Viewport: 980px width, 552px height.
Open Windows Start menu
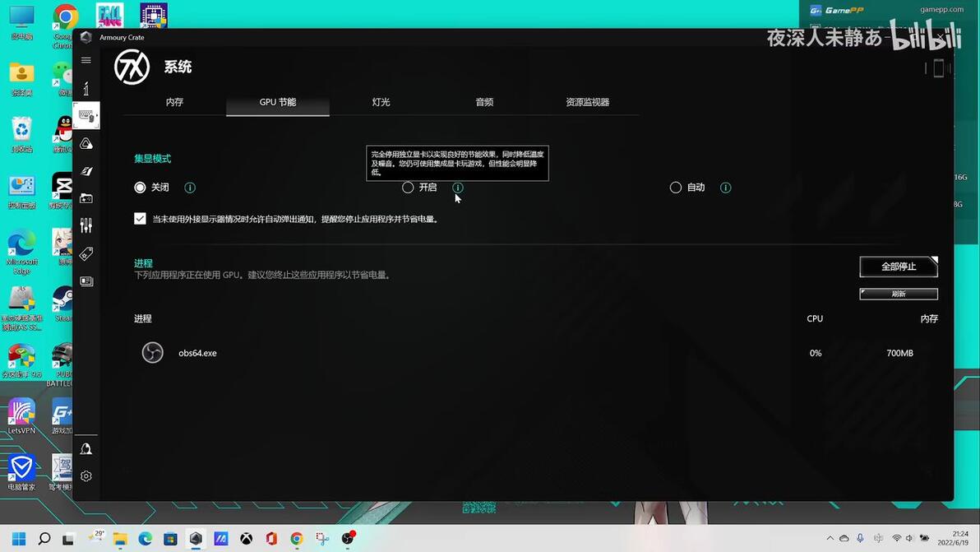click(19, 538)
